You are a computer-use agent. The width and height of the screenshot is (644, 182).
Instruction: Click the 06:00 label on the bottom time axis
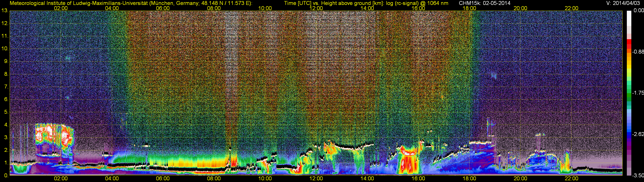pyautogui.click(x=163, y=179)
